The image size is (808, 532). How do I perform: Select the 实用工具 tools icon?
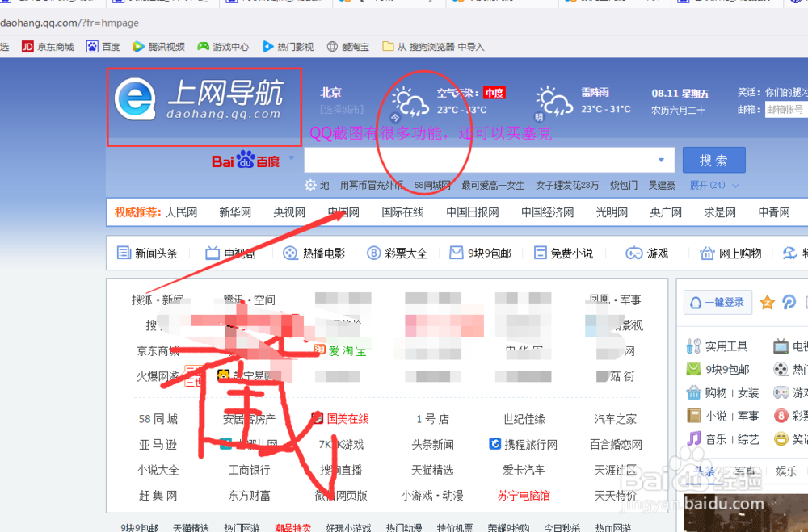[693, 346]
